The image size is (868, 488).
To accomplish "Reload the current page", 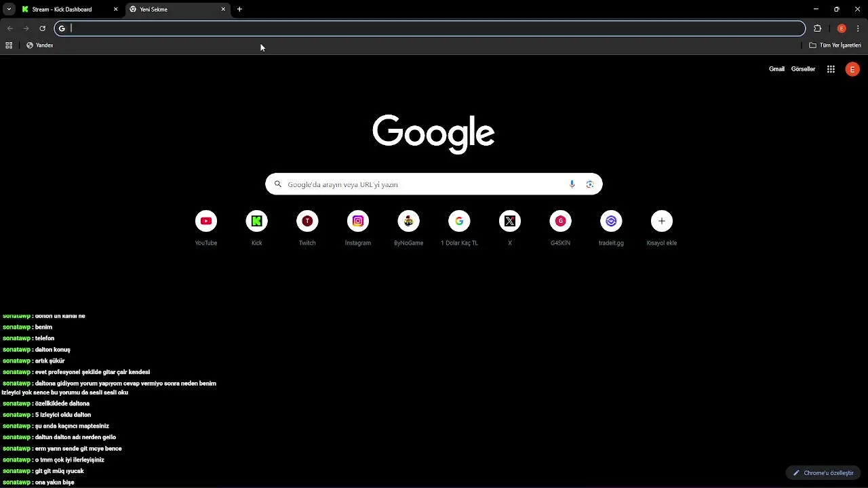I will (x=42, y=28).
